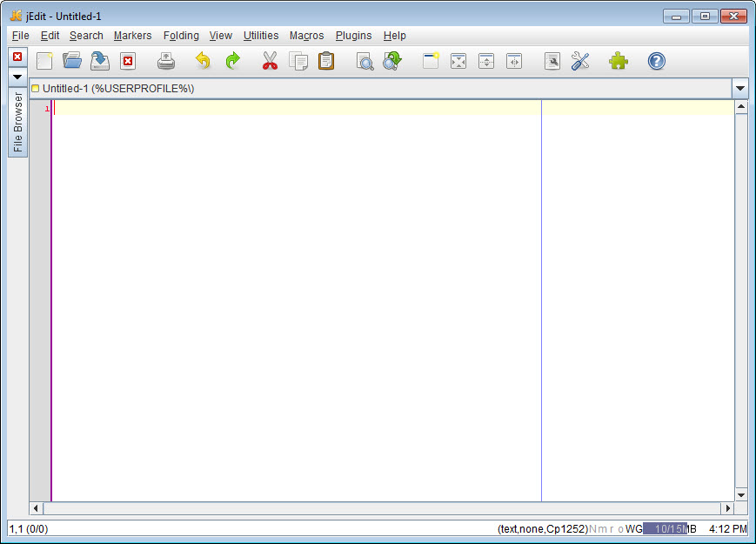Cut selection with scissors icon
Screen dimensions: 756x544
pyautogui.click(x=270, y=61)
